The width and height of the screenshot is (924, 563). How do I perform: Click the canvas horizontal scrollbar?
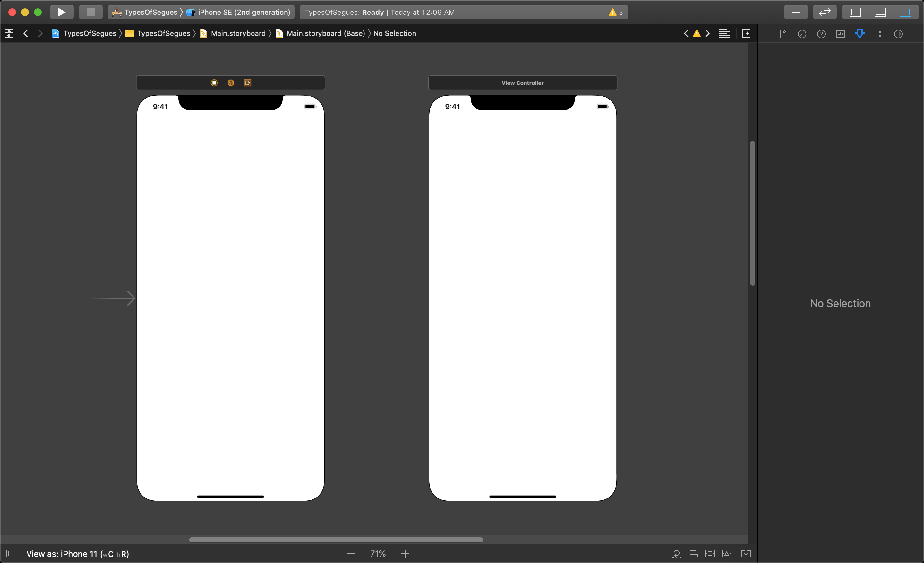pyautogui.click(x=336, y=540)
